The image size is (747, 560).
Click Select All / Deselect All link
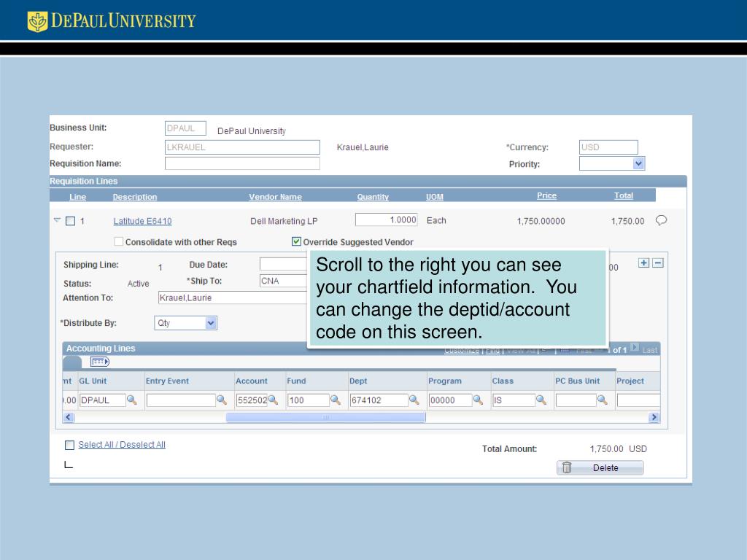[122, 444]
